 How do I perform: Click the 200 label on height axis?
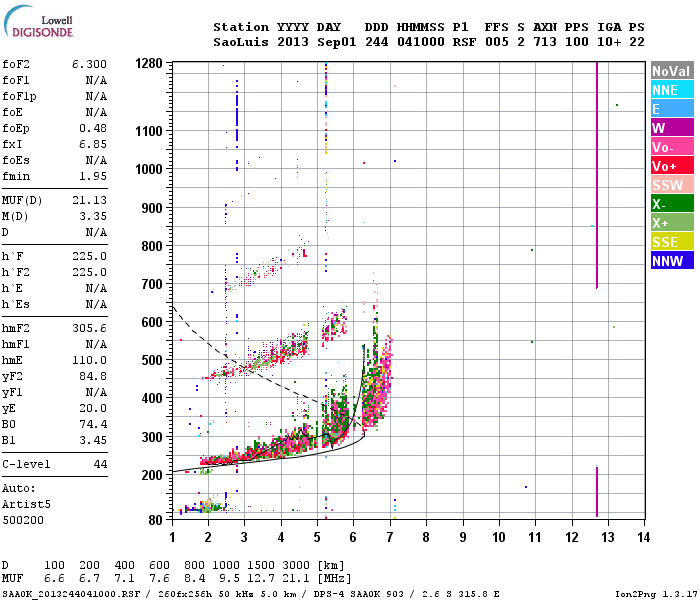click(152, 475)
